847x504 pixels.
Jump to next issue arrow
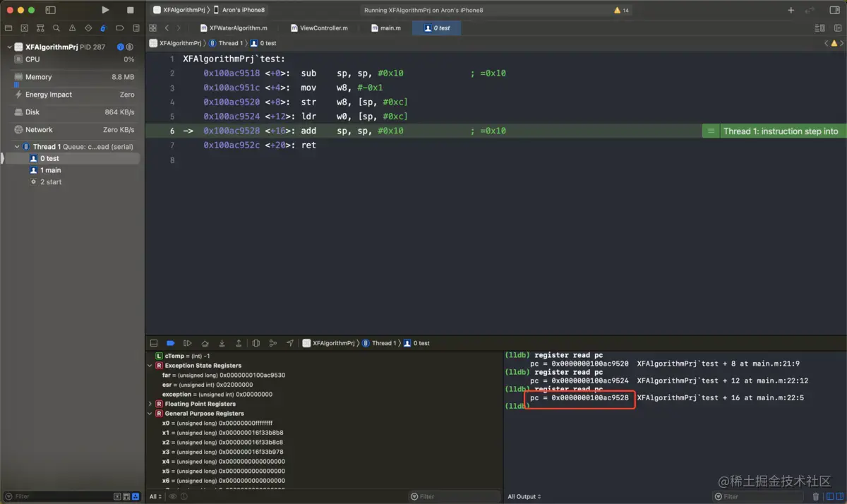coord(842,43)
